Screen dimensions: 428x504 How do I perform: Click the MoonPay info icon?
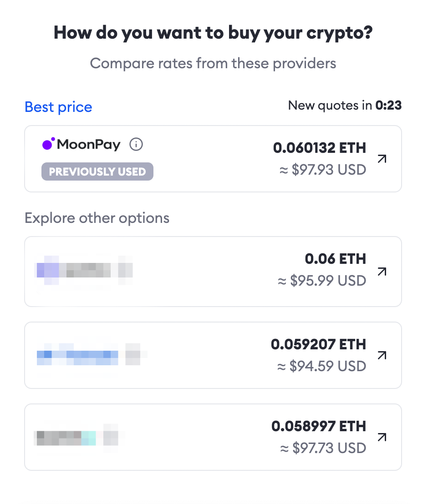coord(136,145)
